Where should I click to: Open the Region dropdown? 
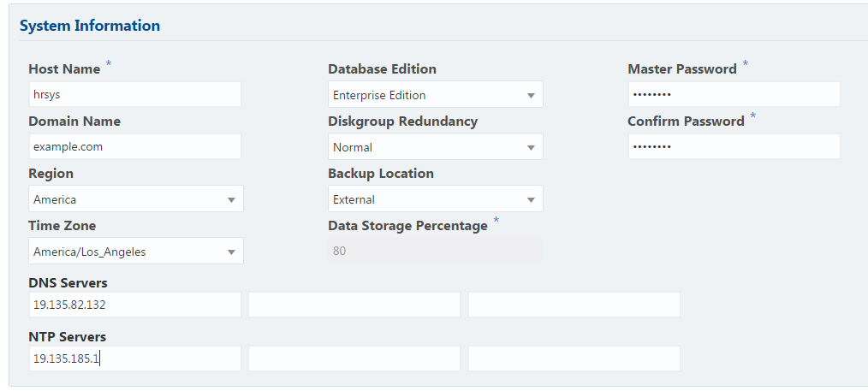pos(135,199)
